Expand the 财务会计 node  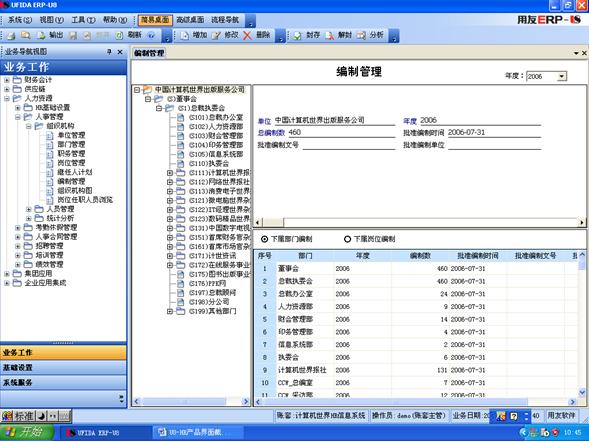point(7,80)
